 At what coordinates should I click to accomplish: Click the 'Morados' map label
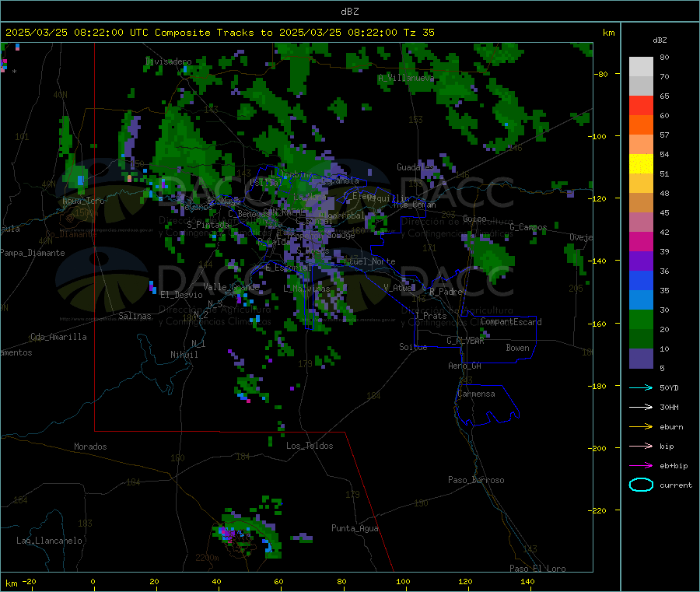point(90,447)
